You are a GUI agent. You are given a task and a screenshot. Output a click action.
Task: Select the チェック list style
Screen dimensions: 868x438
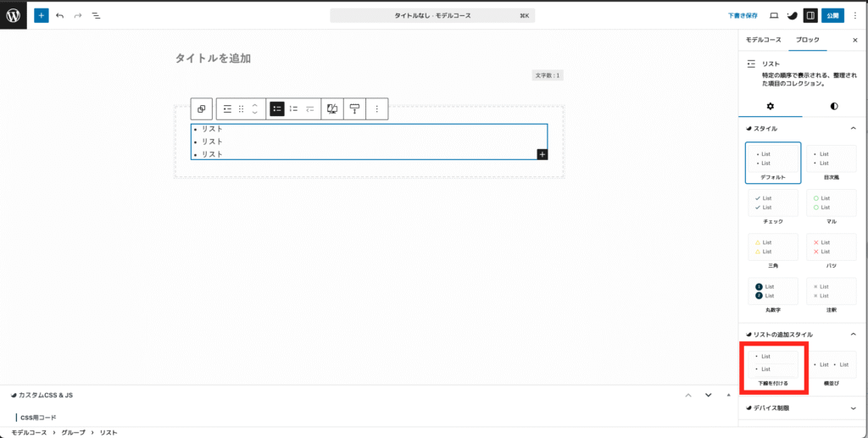[x=772, y=203]
